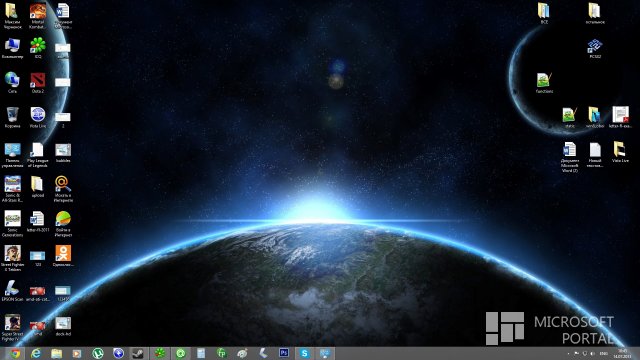Open the Computer (Компьютер) desktop icon
The height and width of the screenshot is (360, 640).
click(12, 48)
